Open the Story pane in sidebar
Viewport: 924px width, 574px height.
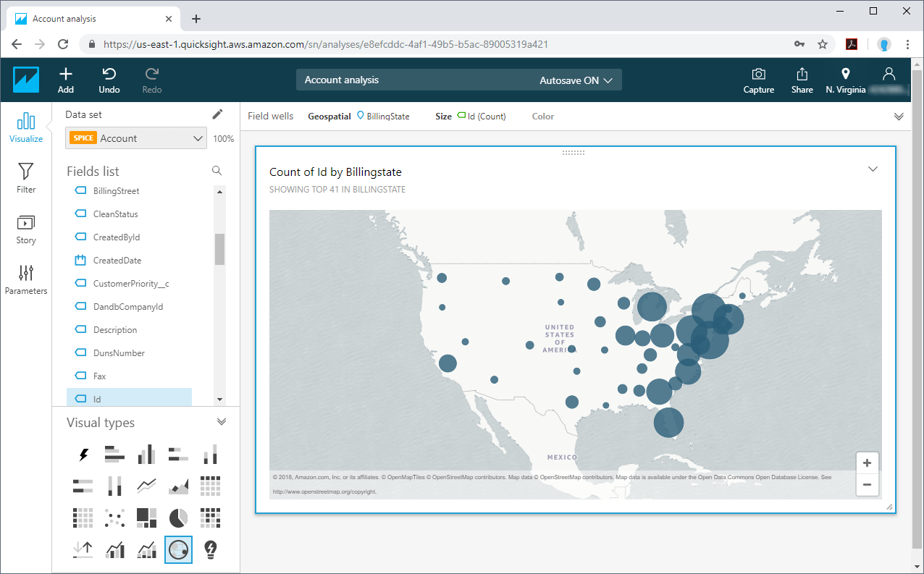[x=26, y=229]
